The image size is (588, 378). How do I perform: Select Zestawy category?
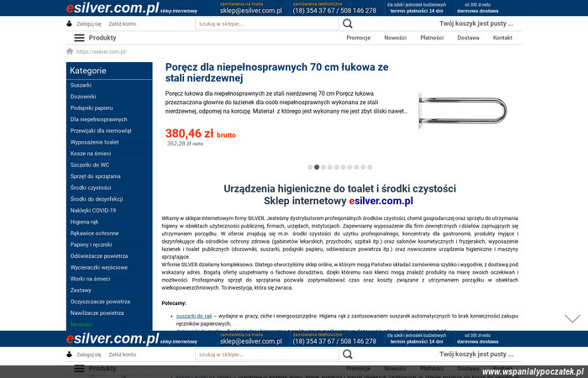(81, 291)
